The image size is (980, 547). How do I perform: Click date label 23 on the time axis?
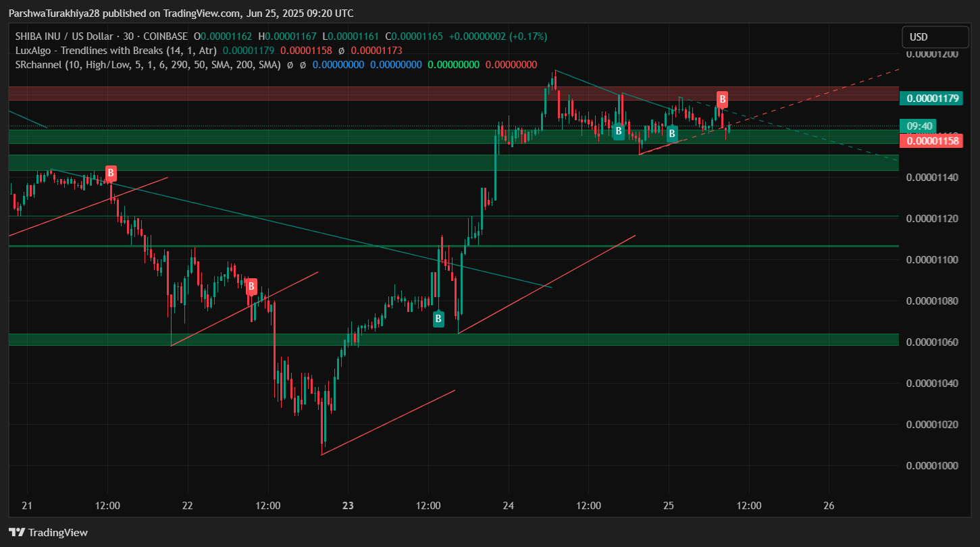(x=348, y=505)
